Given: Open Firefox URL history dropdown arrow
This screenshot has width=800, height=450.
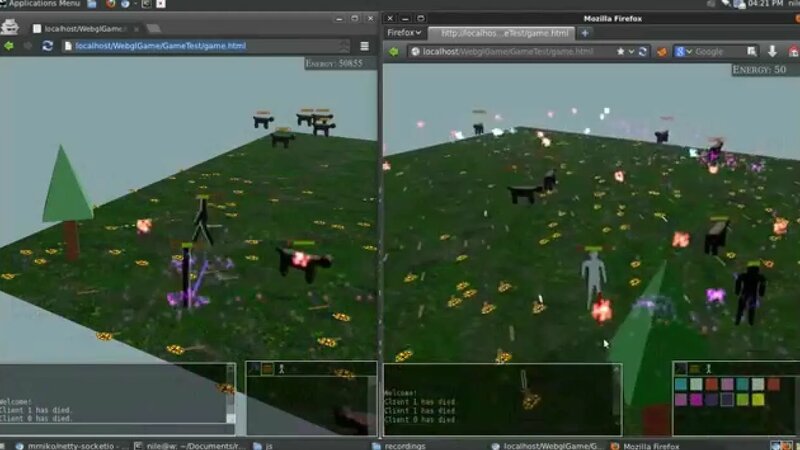Looking at the screenshot, I should tap(631, 52).
